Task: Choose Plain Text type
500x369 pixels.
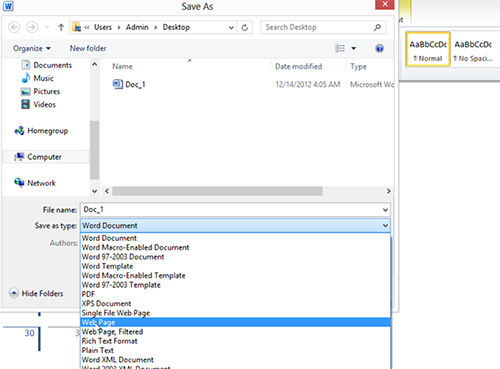Action: [x=236, y=350]
